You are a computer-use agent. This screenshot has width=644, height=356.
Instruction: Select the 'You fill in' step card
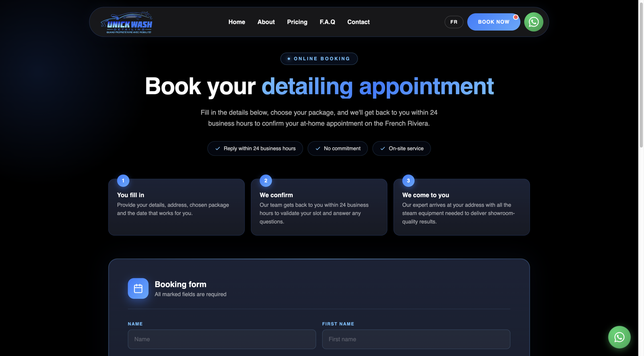[x=176, y=207]
